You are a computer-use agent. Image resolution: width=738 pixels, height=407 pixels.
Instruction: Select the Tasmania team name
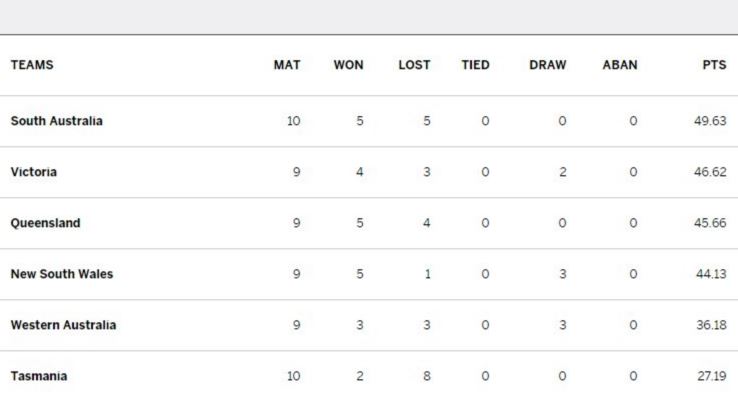click(x=39, y=376)
